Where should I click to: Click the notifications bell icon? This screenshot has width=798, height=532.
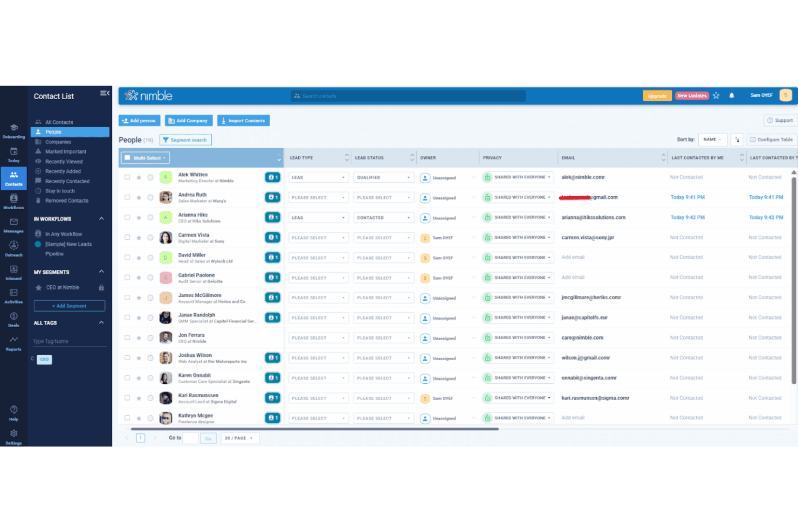(732, 95)
